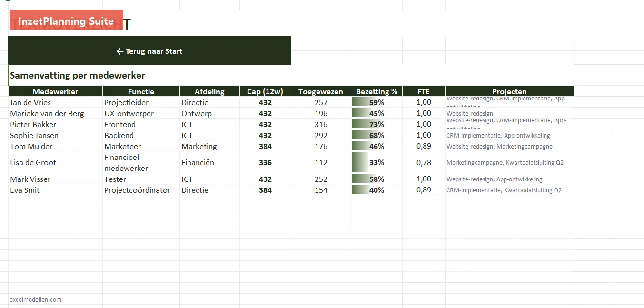
Task: Select Mark Visser's projects cell
Action: (509, 179)
